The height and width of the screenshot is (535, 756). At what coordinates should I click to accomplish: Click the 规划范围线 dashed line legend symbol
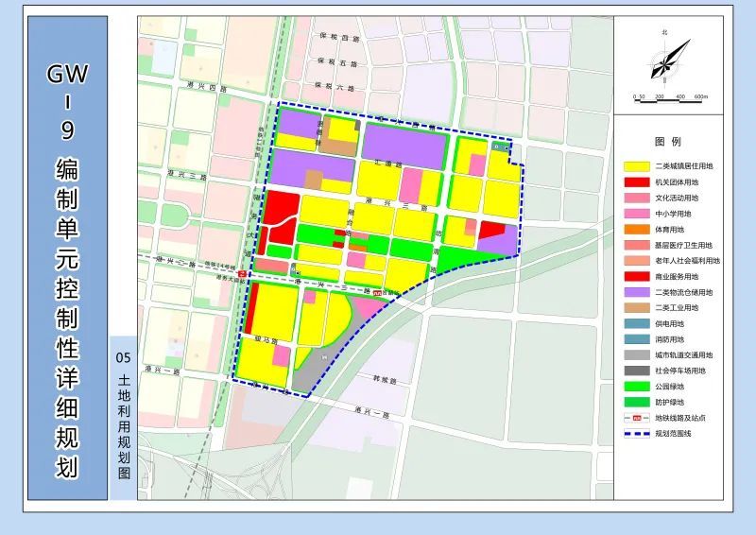pos(636,433)
